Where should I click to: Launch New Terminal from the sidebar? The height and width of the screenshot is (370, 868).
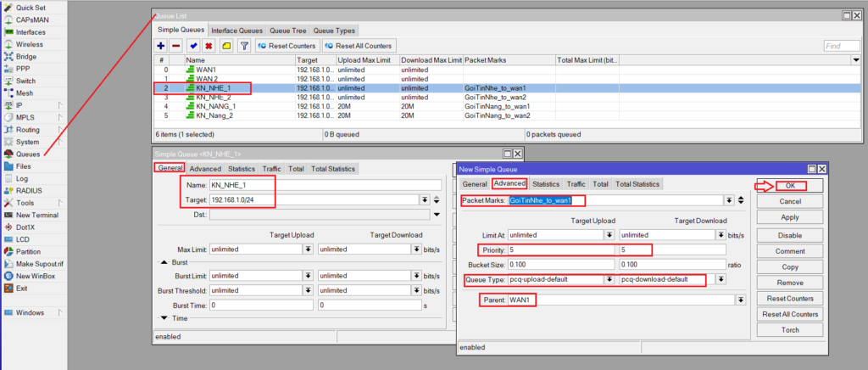(x=36, y=216)
